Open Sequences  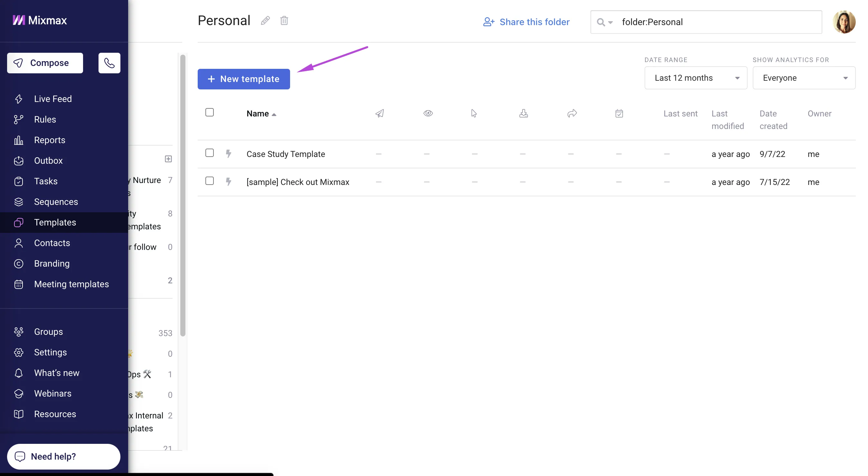[56, 202]
